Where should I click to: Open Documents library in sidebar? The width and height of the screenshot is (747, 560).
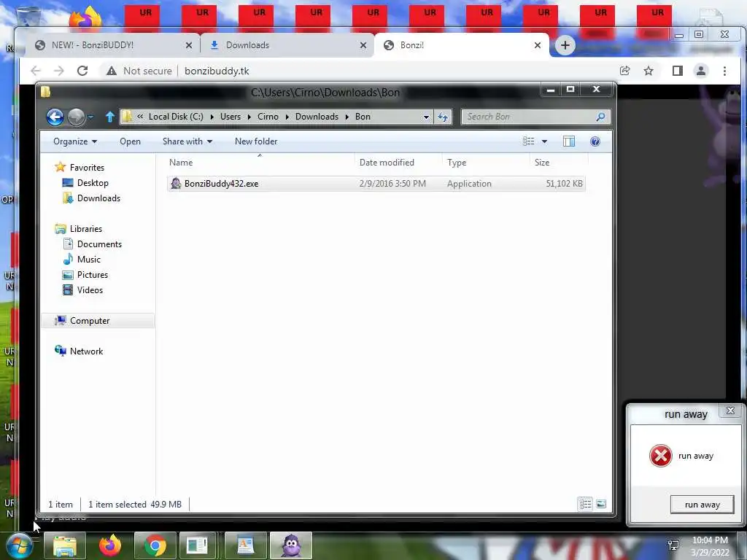point(93,244)
